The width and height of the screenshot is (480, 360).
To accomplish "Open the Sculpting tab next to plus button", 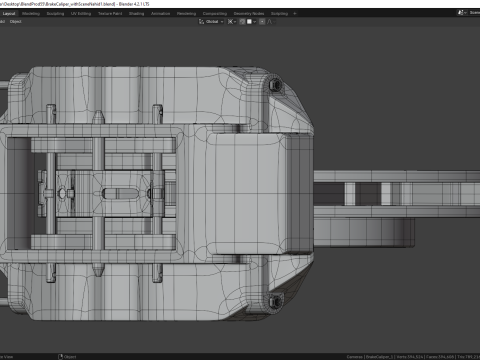I will [279, 13].
